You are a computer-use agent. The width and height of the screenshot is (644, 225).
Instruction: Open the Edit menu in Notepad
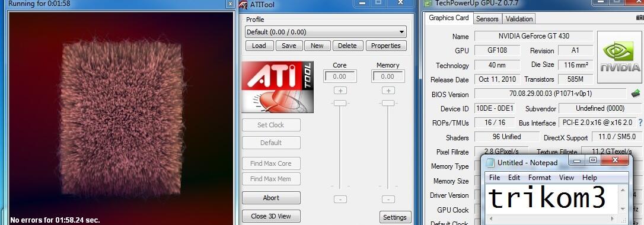[514, 178]
